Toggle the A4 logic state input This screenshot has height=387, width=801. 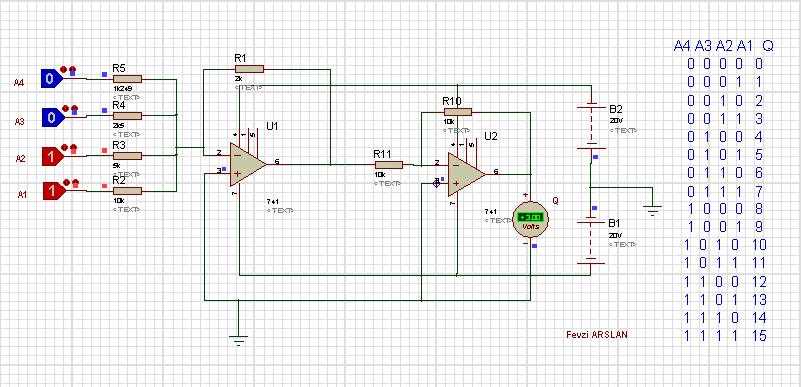(52, 79)
